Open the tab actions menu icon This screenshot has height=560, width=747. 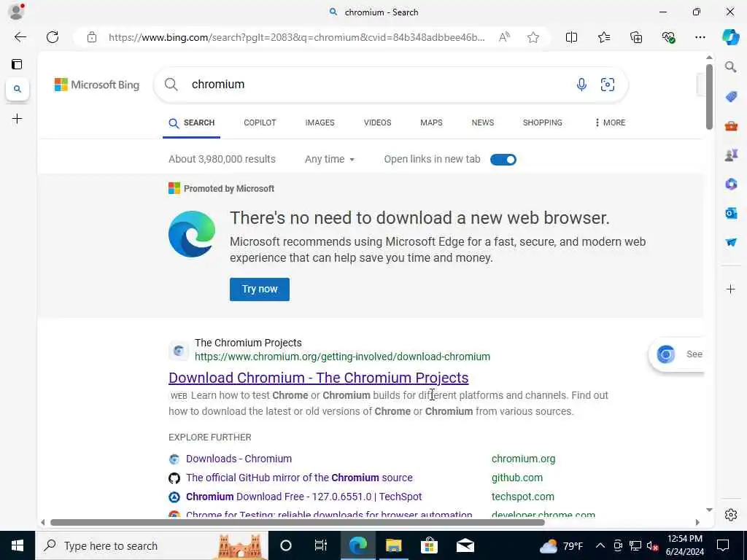17,64
